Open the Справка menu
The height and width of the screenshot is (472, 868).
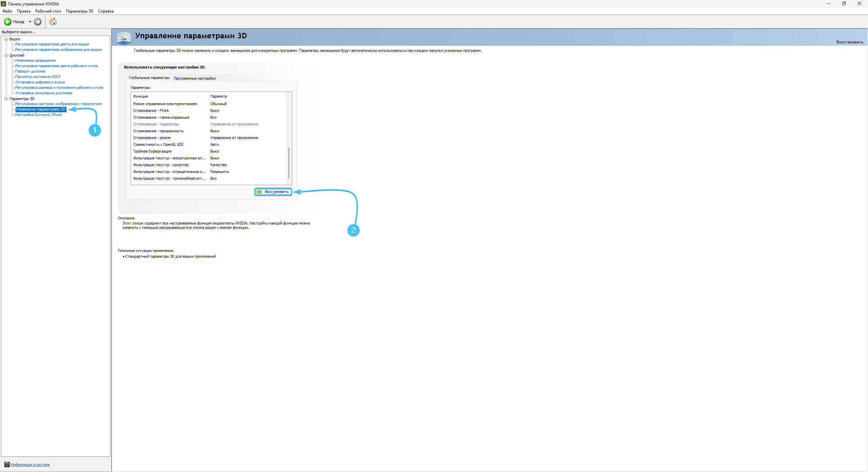tap(106, 11)
